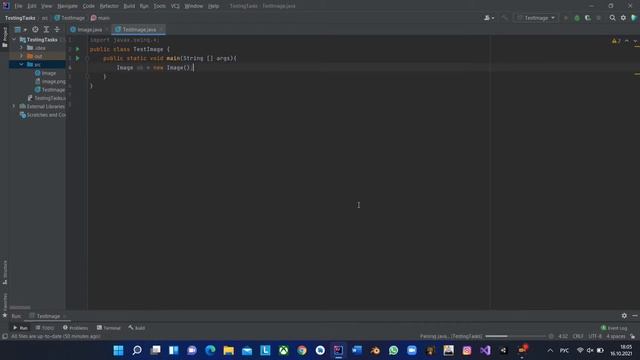Open Structure tool window side tab
Viewport: 640px width, 360px height.
point(4,272)
